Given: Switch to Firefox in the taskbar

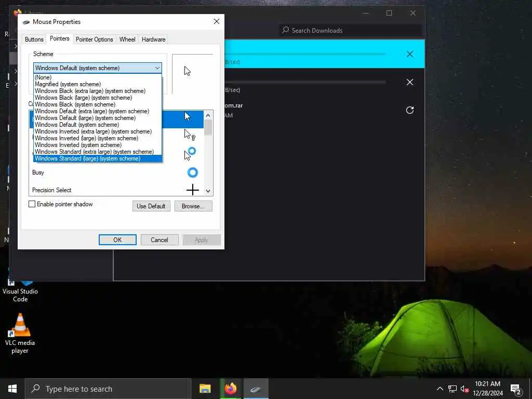Looking at the screenshot, I should (x=230, y=389).
